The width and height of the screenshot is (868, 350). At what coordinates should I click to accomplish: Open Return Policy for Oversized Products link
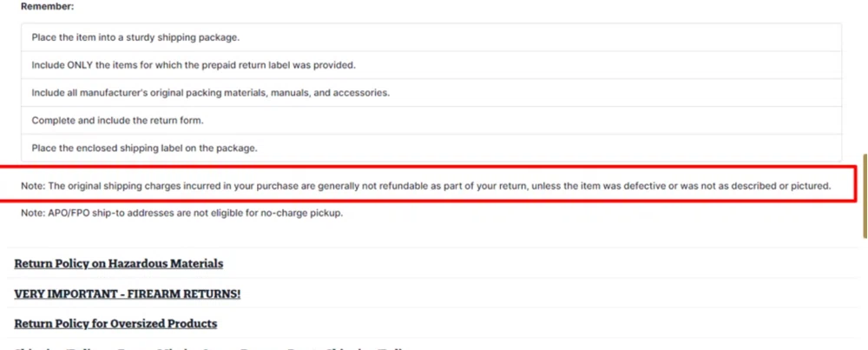click(x=115, y=323)
